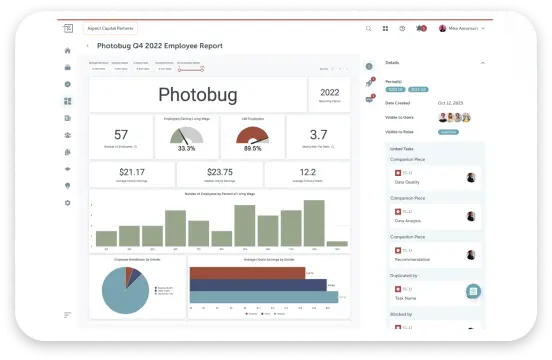The width and height of the screenshot is (552, 360).
Task: Open the checkmark tasks icon in sidebar
Action: (68, 84)
